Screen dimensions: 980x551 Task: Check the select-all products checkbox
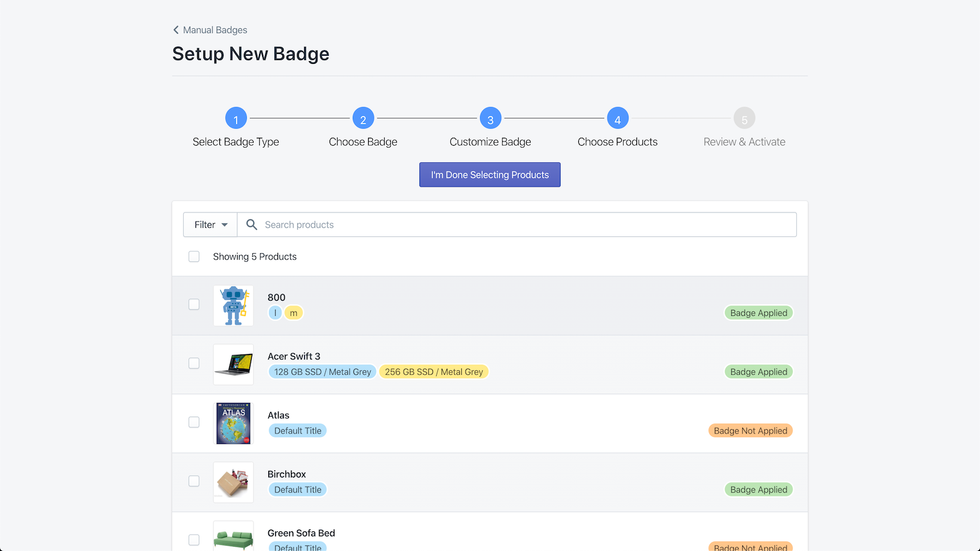pos(194,257)
